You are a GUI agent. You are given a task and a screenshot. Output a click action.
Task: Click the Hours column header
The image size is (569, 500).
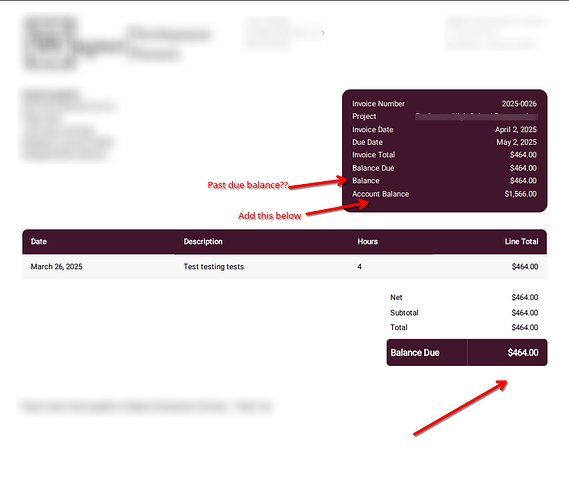(368, 242)
